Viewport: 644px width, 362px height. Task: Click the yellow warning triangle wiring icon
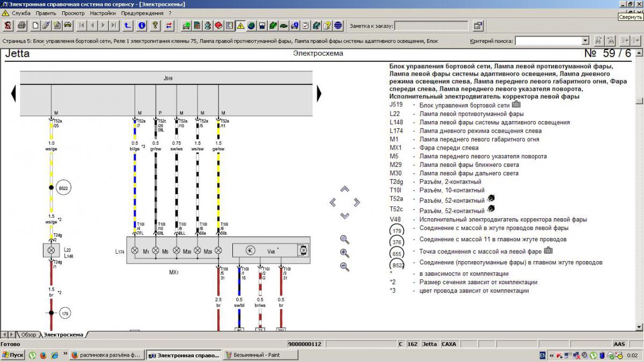pos(240,25)
